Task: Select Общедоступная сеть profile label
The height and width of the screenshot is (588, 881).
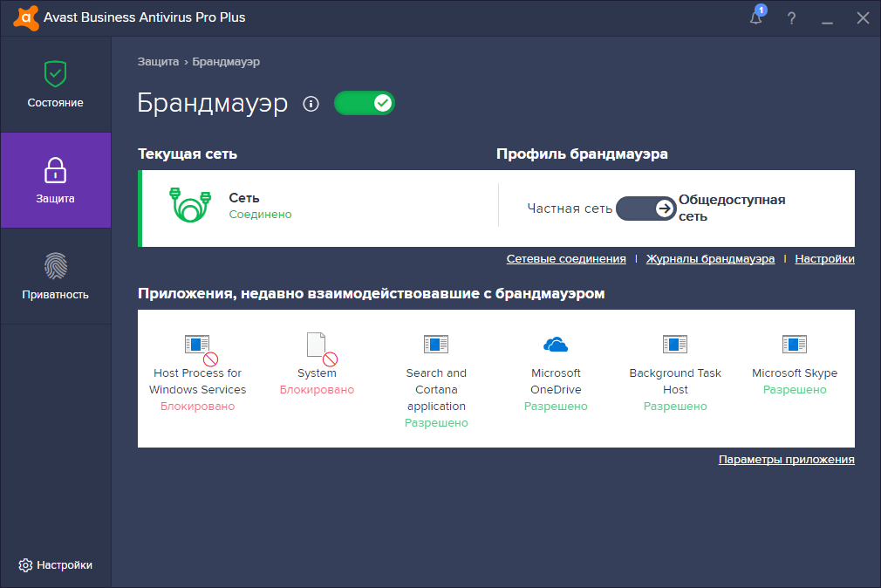Action: click(x=732, y=208)
